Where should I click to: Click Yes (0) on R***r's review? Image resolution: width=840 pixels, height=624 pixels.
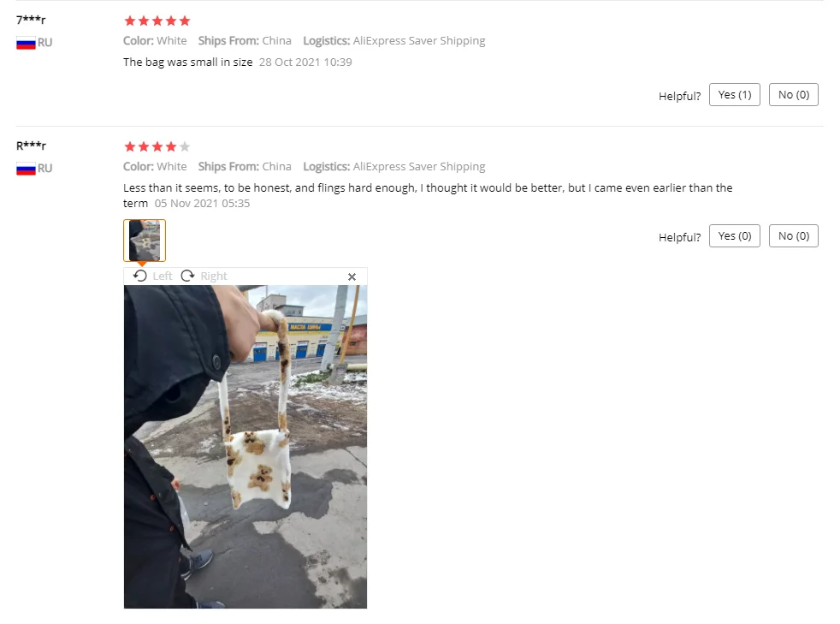pos(735,236)
